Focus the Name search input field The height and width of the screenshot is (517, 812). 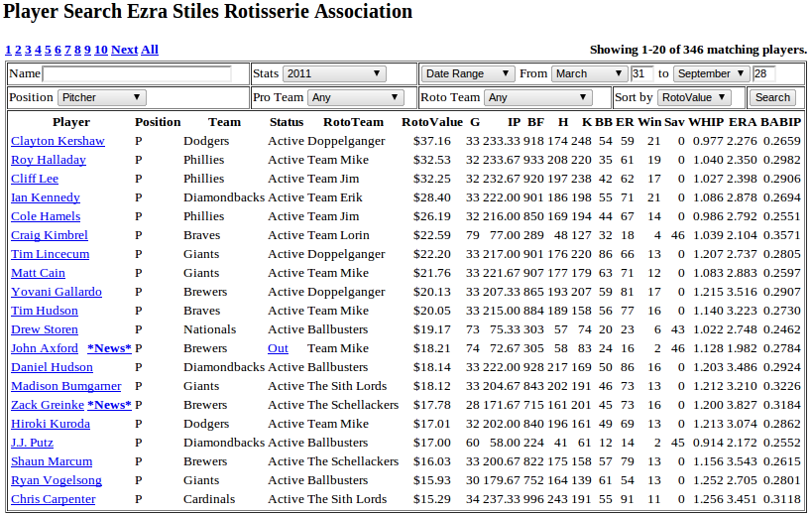point(137,73)
